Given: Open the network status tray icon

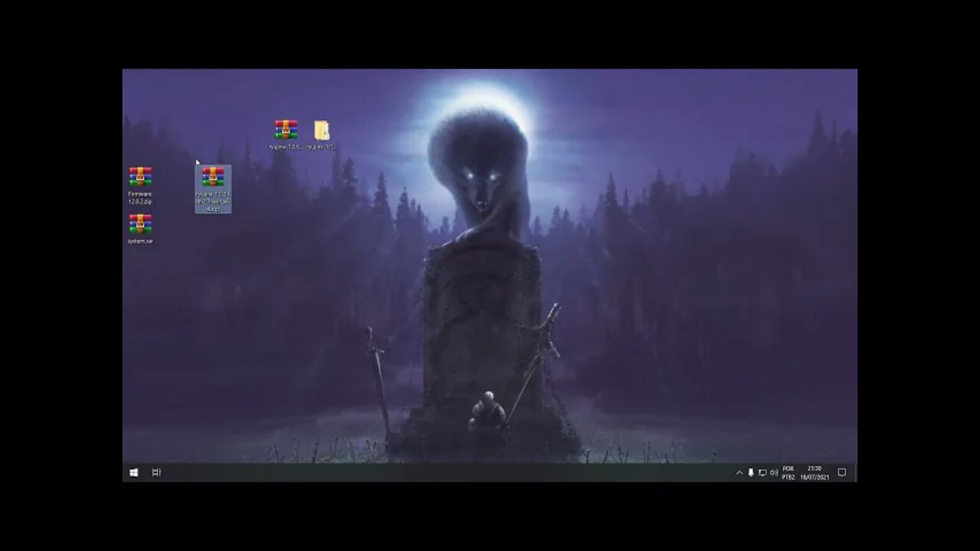Looking at the screenshot, I should 762,473.
